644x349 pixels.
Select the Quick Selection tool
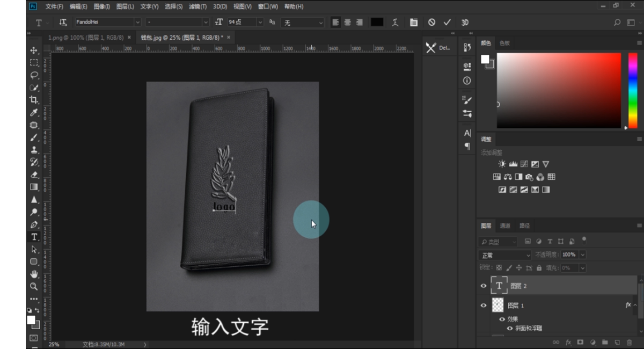[34, 88]
